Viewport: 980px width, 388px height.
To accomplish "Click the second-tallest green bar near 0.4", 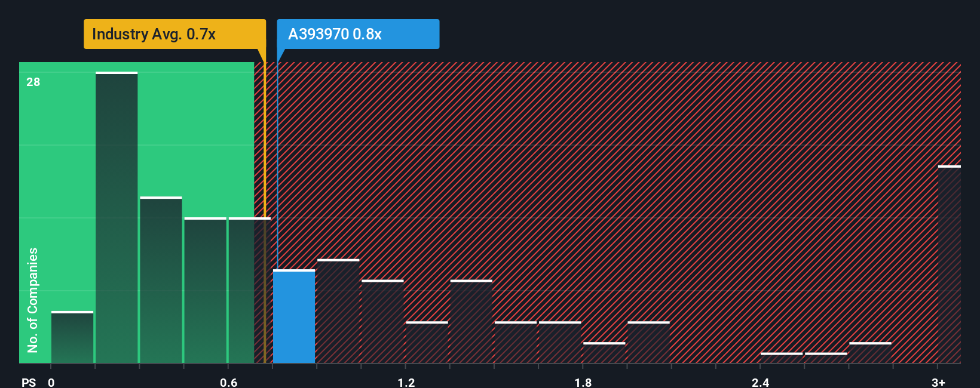I will point(161,280).
